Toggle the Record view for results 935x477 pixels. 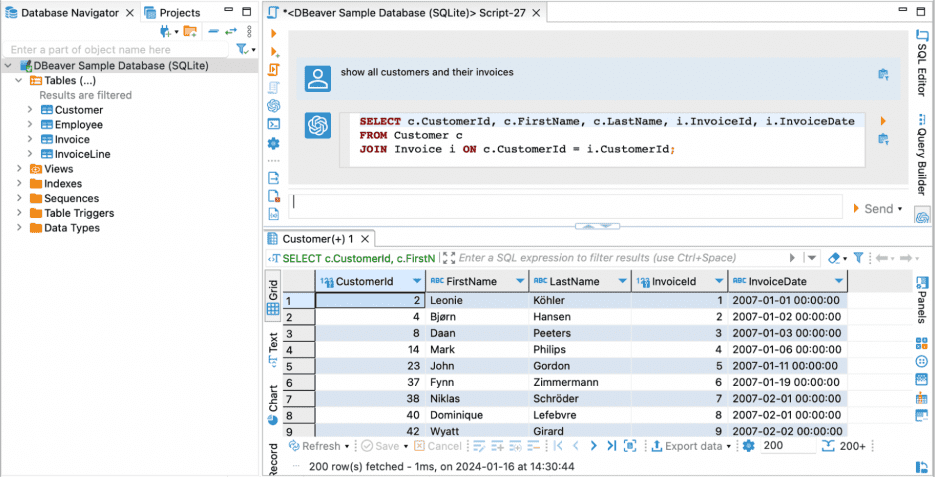coord(273,457)
